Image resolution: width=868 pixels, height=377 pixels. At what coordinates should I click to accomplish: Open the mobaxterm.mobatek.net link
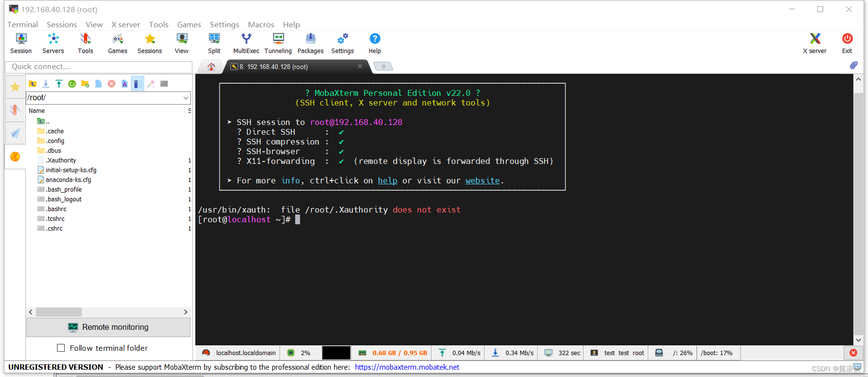[x=407, y=367]
